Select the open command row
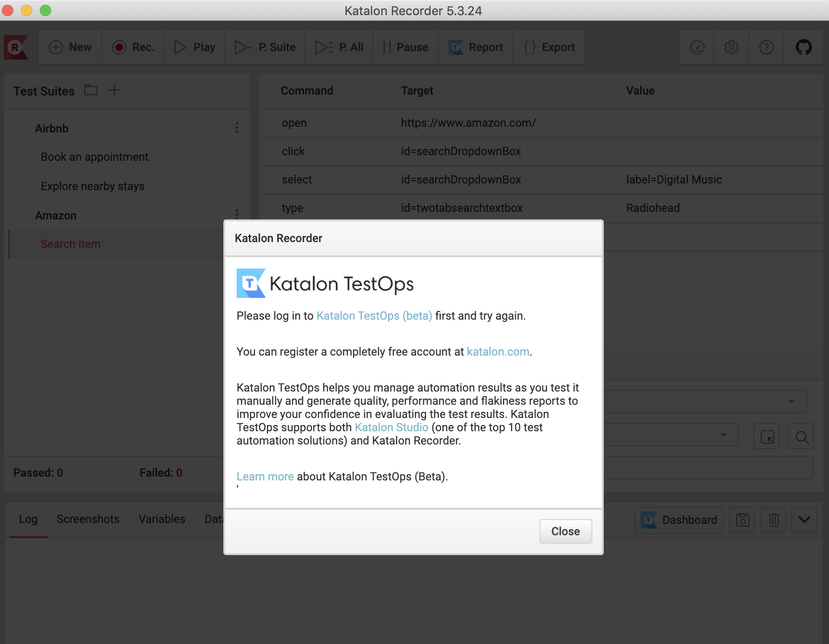The height and width of the screenshot is (644, 829). click(x=541, y=123)
